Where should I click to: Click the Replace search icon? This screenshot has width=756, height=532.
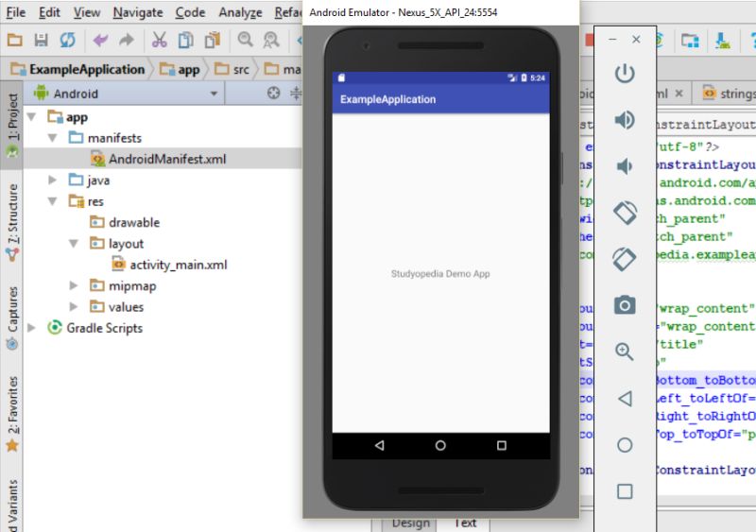(271, 40)
